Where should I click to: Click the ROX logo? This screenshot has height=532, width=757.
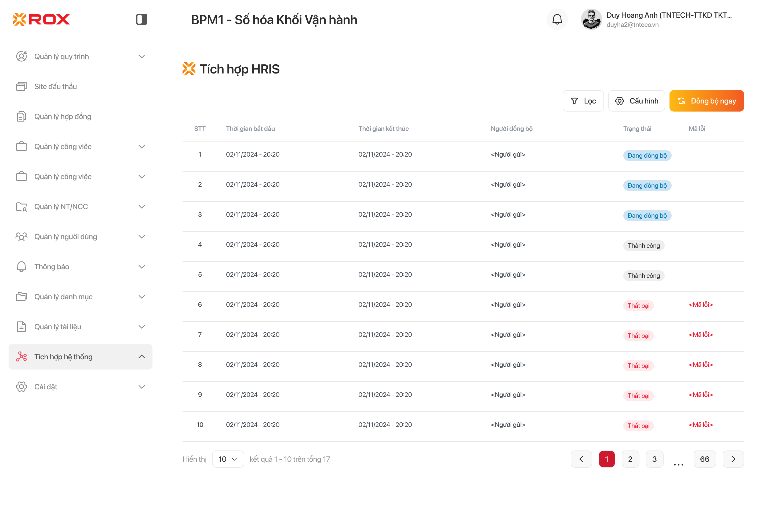coord(41,19)
